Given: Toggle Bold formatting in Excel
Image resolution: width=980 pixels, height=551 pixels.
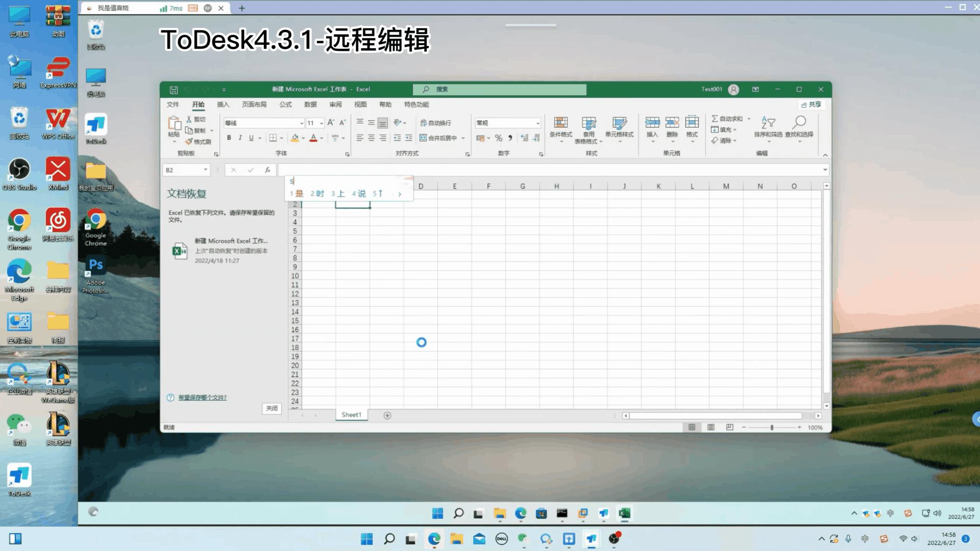Looking at the screenshot, I should point(229,138).
